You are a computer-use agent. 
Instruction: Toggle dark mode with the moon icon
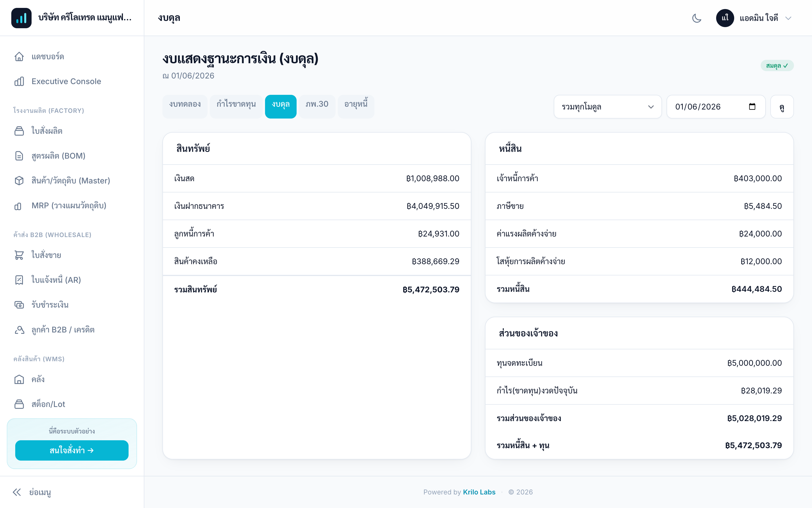coord(697,18)
